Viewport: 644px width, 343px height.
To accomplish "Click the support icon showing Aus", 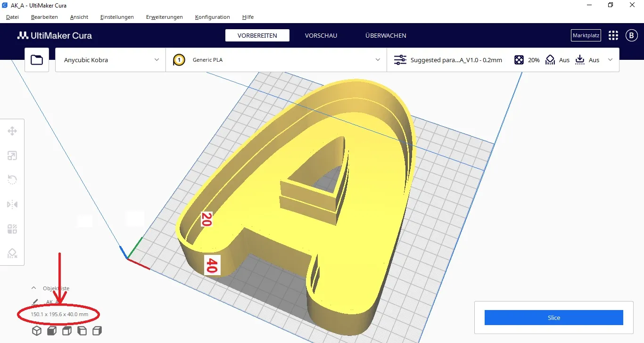I will point(550,60).
